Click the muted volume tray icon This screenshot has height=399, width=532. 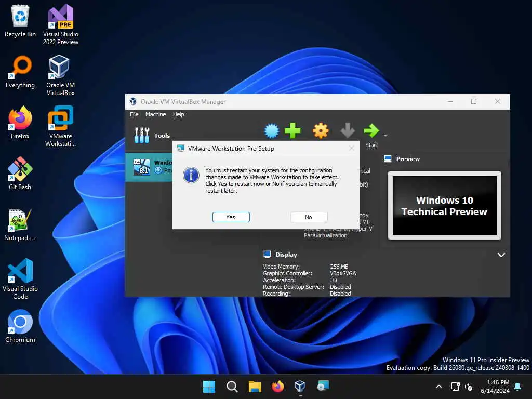tap(469, 387)
